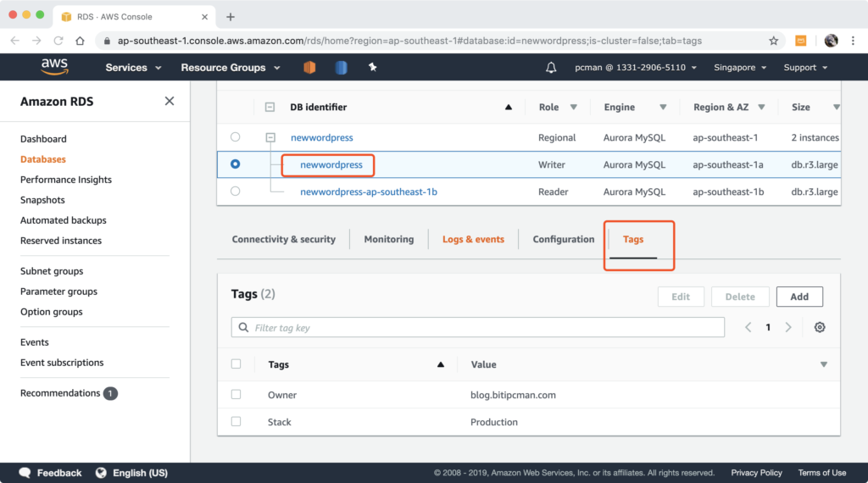Viewport: 868px width, 483px height.
Task: Click the orange browser extension icon
Action: coord(800,41)
